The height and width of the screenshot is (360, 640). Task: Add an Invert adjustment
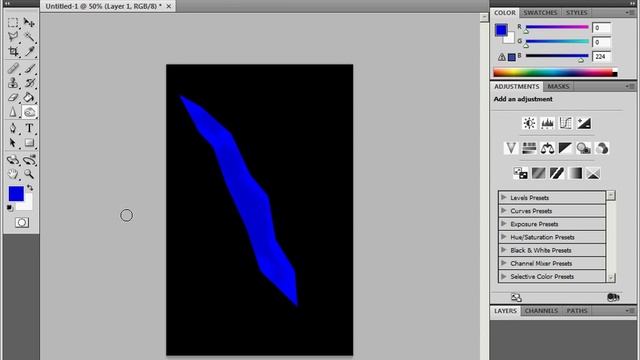click(520, 173)
